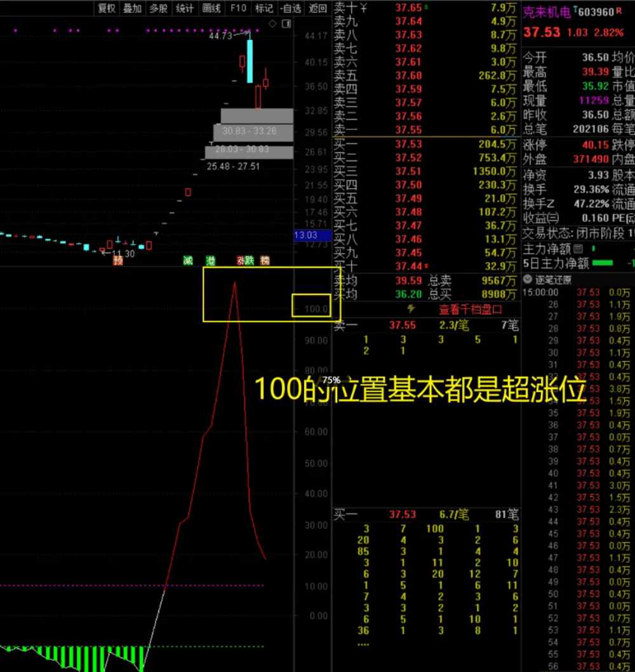Click the 买一 37.53 queue header with 81笔

(x=425, y=514)
